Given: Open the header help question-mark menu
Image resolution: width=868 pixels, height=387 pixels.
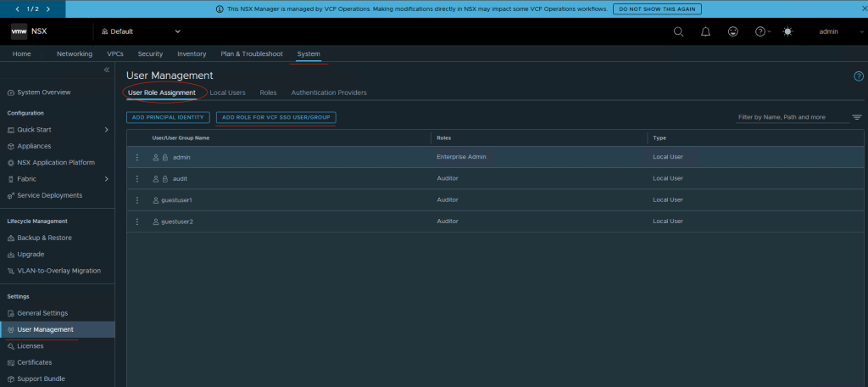Looking at the screenshot, I should coord(763,31).
